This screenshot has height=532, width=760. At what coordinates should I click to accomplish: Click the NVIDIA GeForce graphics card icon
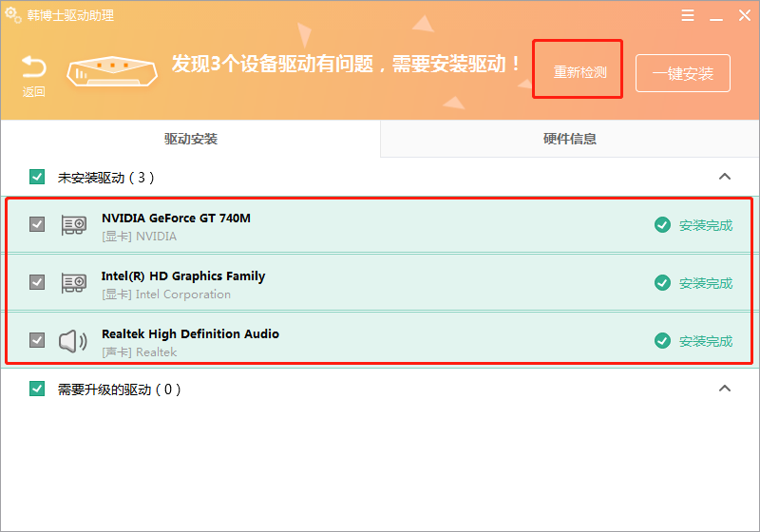73,225
